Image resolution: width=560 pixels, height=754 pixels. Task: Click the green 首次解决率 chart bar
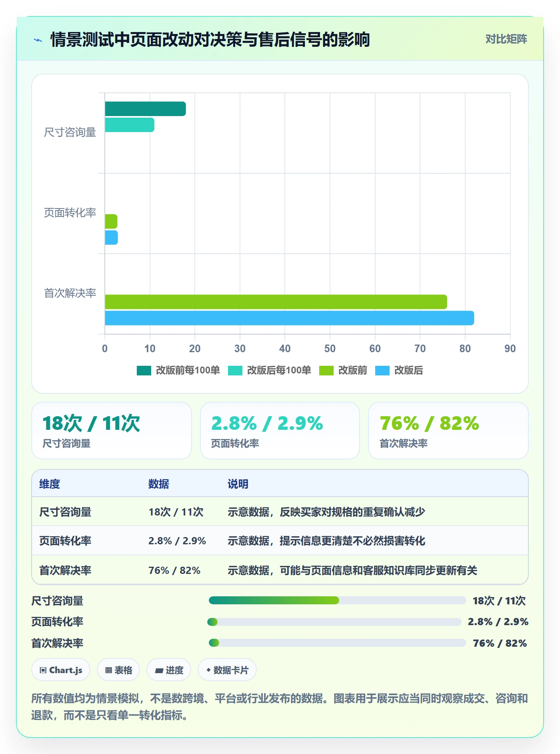(x=276, y=302)
